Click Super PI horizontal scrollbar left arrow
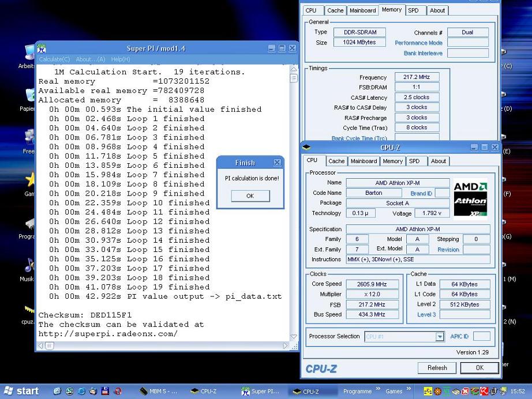 coord(41,346)
